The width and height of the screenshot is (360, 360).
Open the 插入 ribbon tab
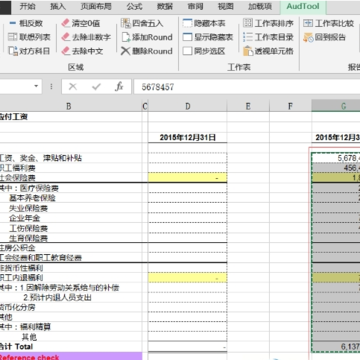pos(58,6)
